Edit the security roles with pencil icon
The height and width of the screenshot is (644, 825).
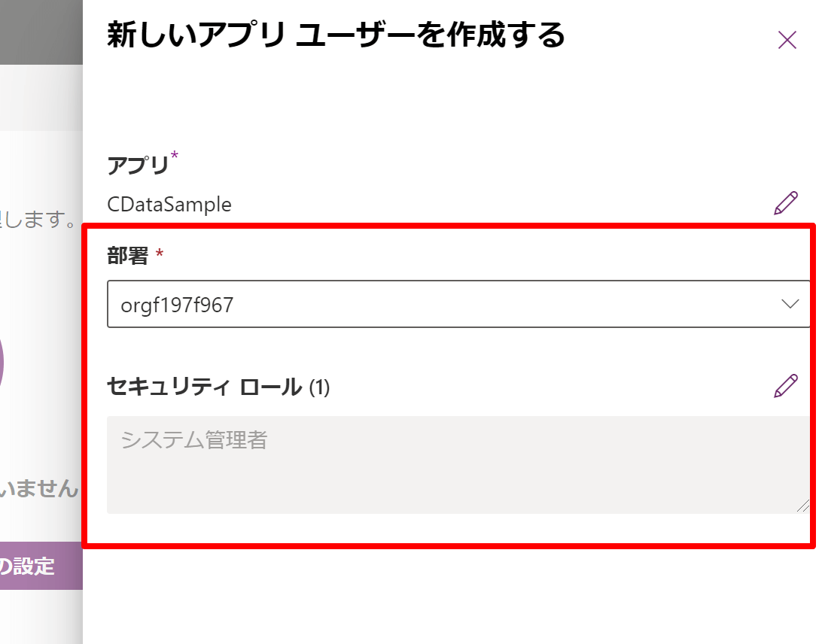coord(785,386)
